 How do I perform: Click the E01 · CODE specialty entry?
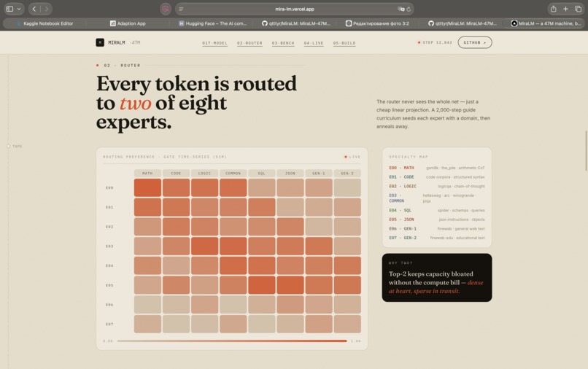click(x=436, y=177)
